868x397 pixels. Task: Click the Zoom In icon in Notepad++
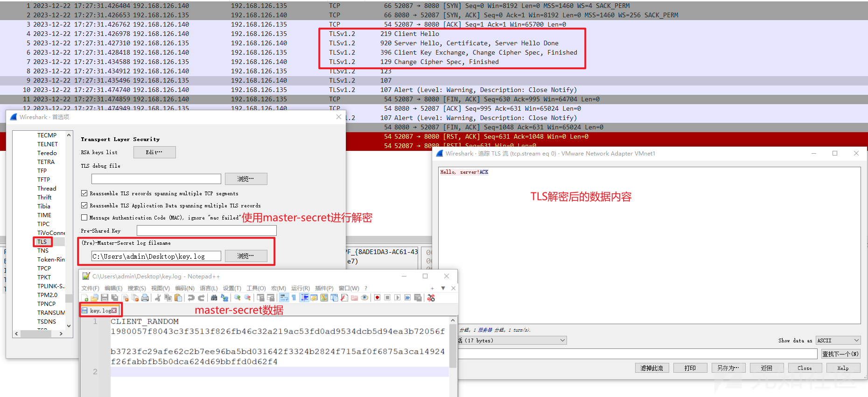pos(237,298)
